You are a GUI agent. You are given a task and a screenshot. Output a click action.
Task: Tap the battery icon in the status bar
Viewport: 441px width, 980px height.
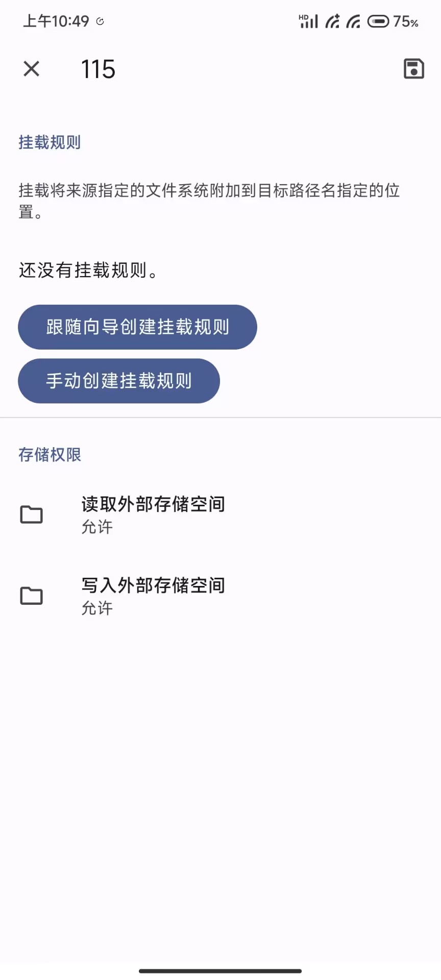pyautogui.click(x=378, y=21)
